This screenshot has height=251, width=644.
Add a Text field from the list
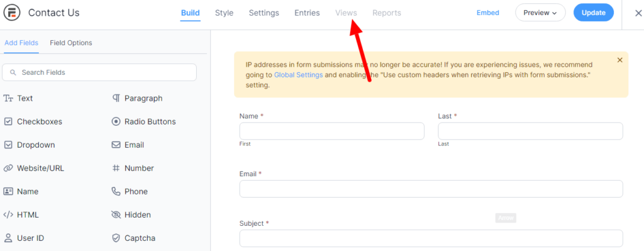[x=18, y=99]
